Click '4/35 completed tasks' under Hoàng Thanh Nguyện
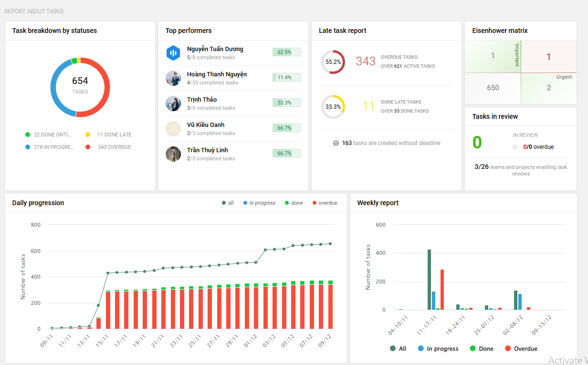 [212, 83]
